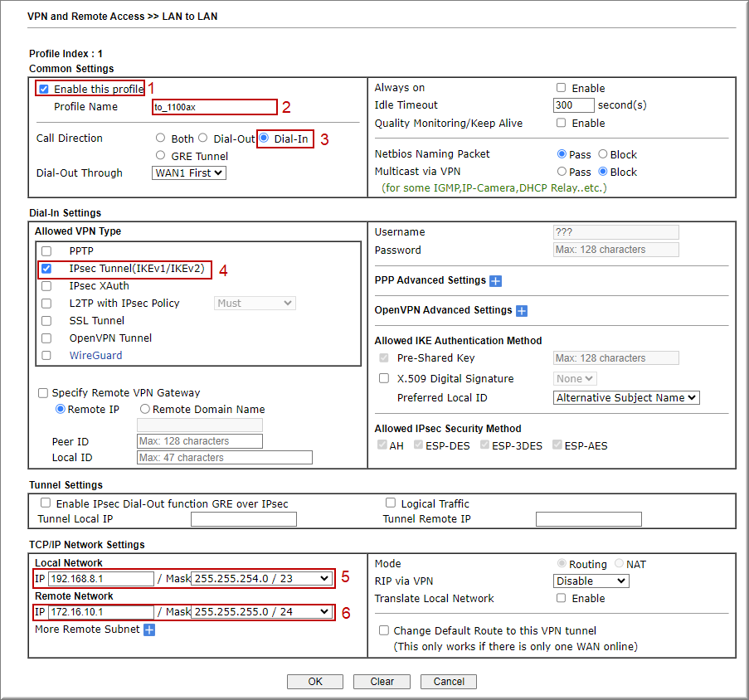Enable Translate Local Network checkbox

point(562,598)
